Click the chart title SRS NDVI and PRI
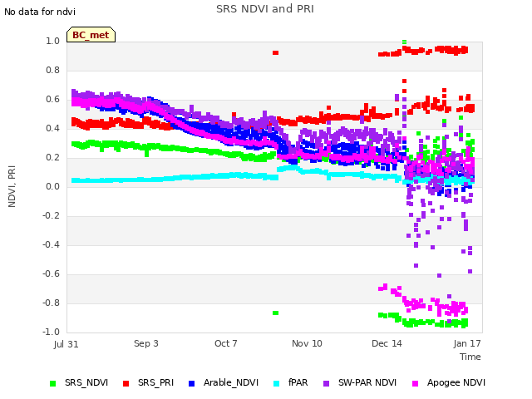532x399 pixels. (x=265, y=9)
